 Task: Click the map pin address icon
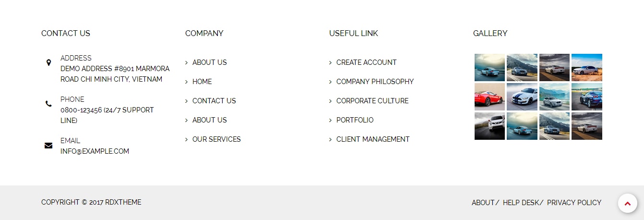tap(48, 62)
